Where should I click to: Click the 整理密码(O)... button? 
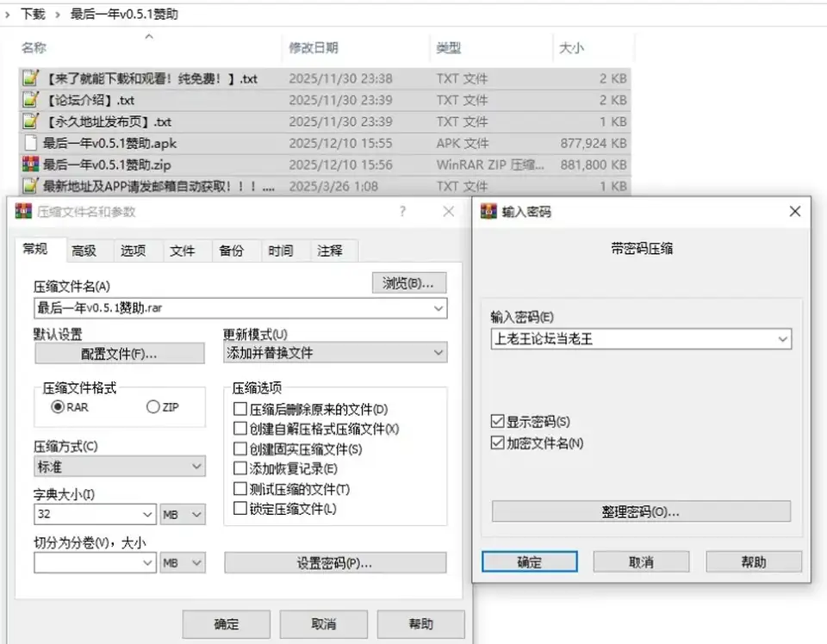click(x=641, y=511)
